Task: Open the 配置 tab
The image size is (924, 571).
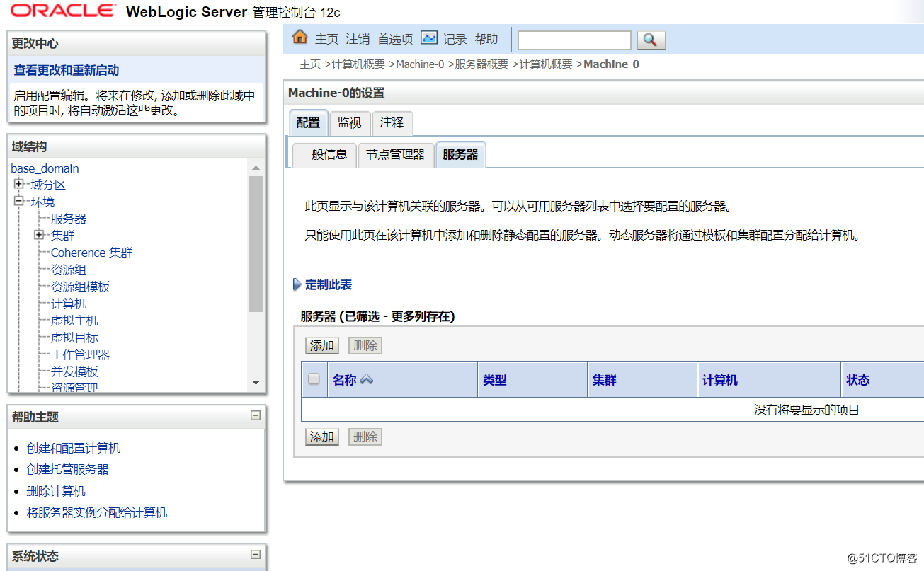Action: click(308, 123)
